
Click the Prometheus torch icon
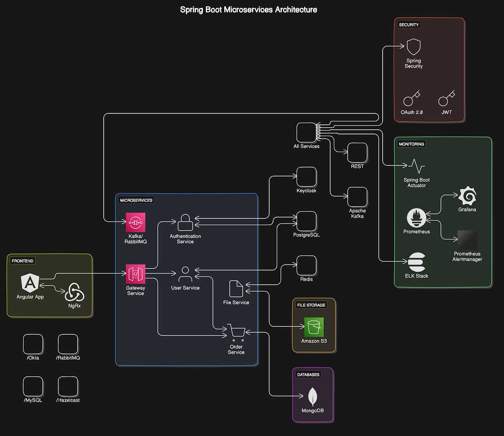(x=416, y=218)
